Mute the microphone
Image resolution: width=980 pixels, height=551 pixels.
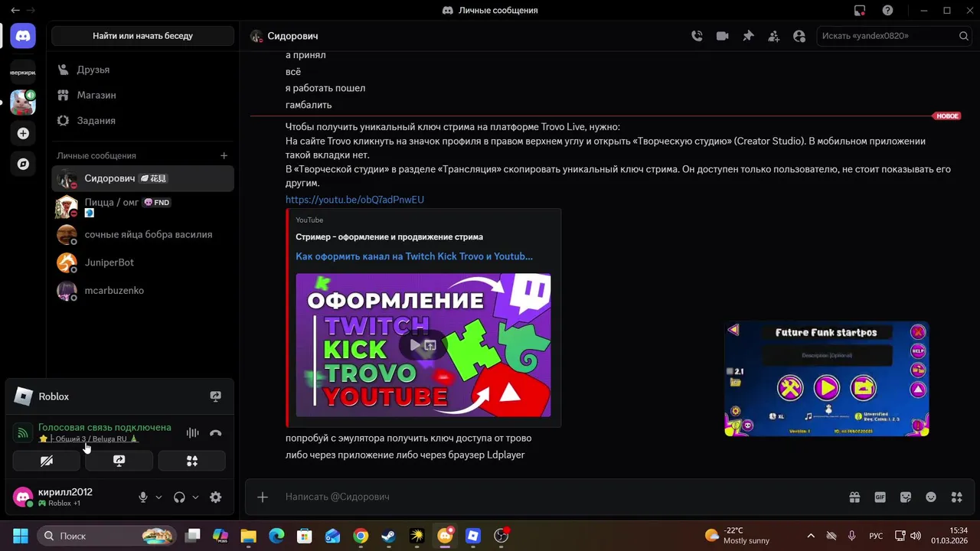coord(143,497)
